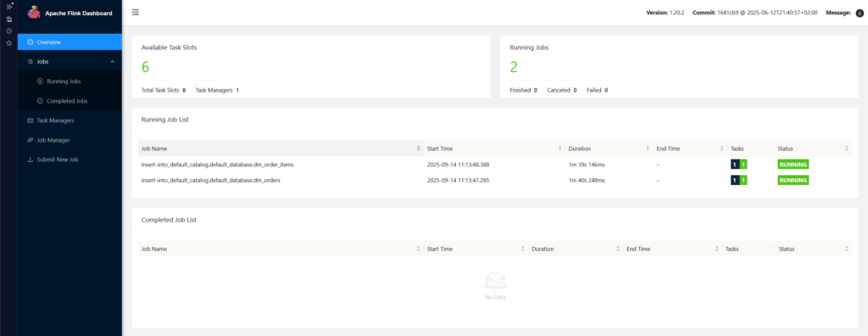The width and height of the screenshot is (868, 336).
Task: Click the Running Jobs count 2
Action: tap(514, 67)
